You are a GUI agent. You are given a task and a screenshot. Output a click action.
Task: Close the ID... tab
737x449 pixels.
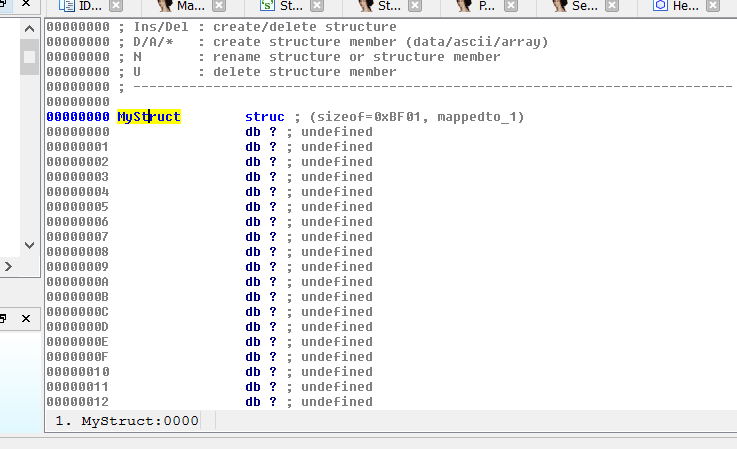[x=120, y=6]
